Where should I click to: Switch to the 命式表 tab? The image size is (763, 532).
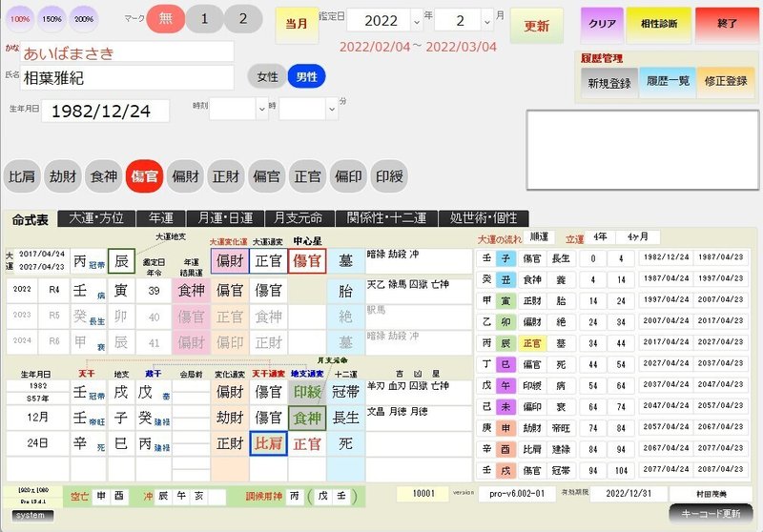coord(31,219)
